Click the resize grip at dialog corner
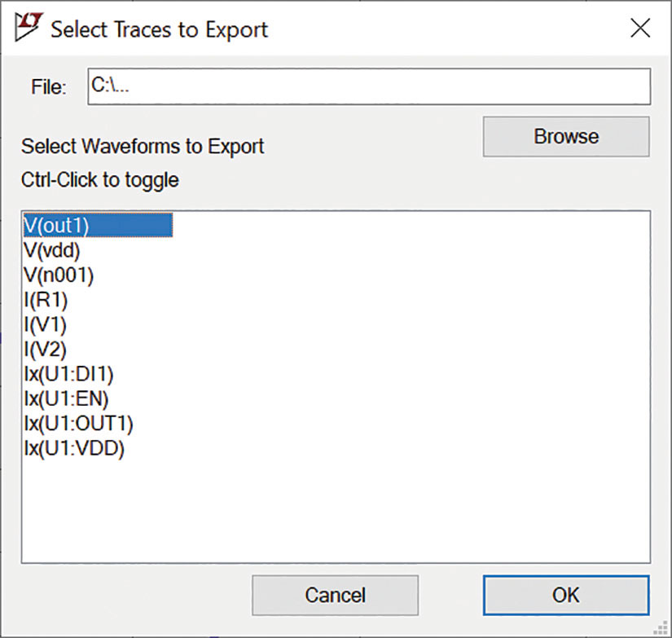 click(x=661, y=628)
